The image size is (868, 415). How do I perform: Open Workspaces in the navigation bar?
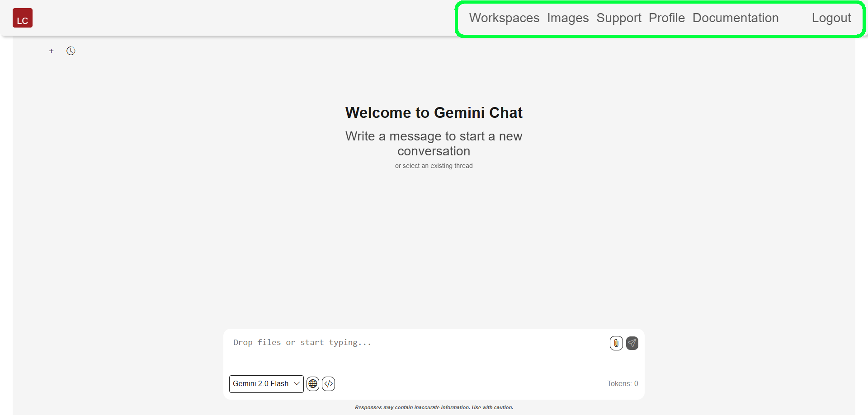(504, 18)
